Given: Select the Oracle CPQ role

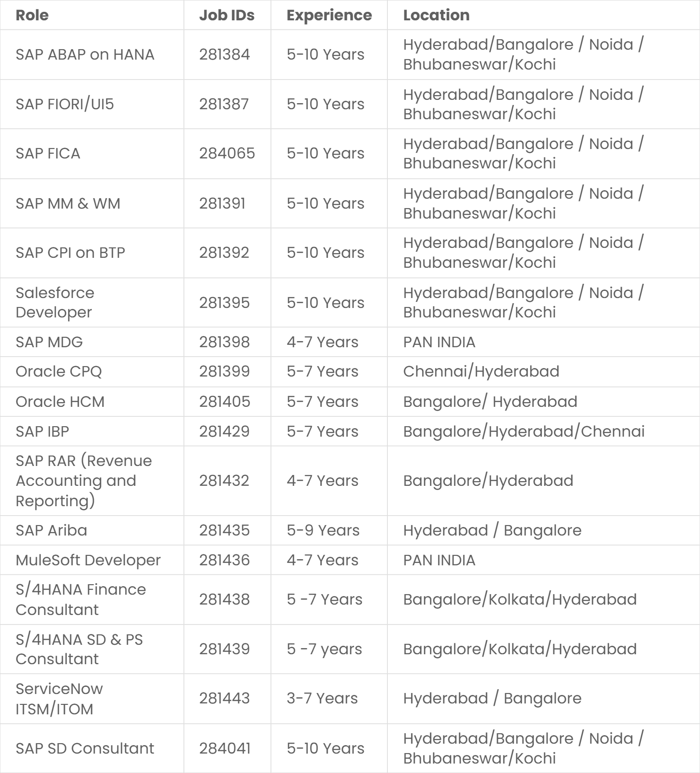Looking at the screenshot, I should [x=59, y=372].
